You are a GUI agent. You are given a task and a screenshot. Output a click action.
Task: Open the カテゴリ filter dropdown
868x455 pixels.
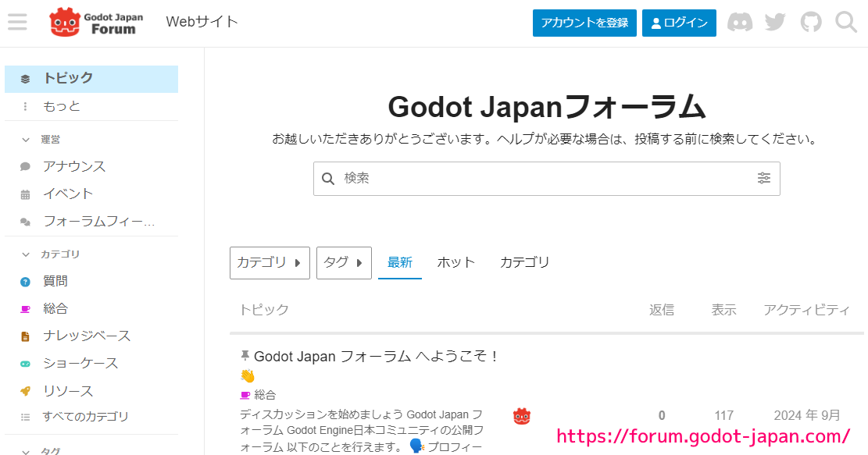click(270, 262)
